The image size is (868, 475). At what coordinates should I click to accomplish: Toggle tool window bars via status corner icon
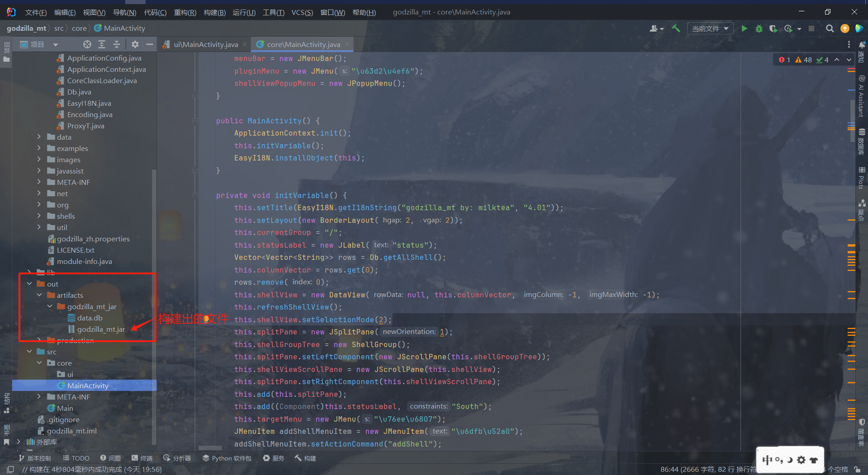10,469
